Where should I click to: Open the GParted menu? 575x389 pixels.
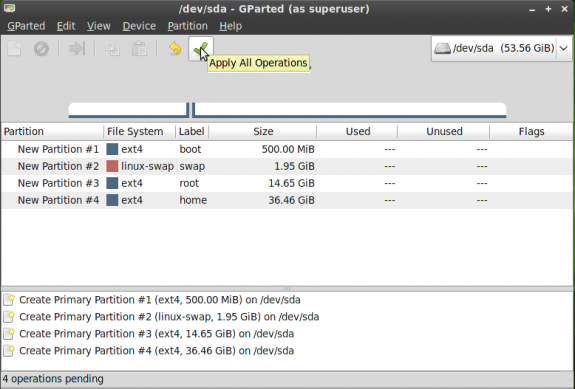26,26
